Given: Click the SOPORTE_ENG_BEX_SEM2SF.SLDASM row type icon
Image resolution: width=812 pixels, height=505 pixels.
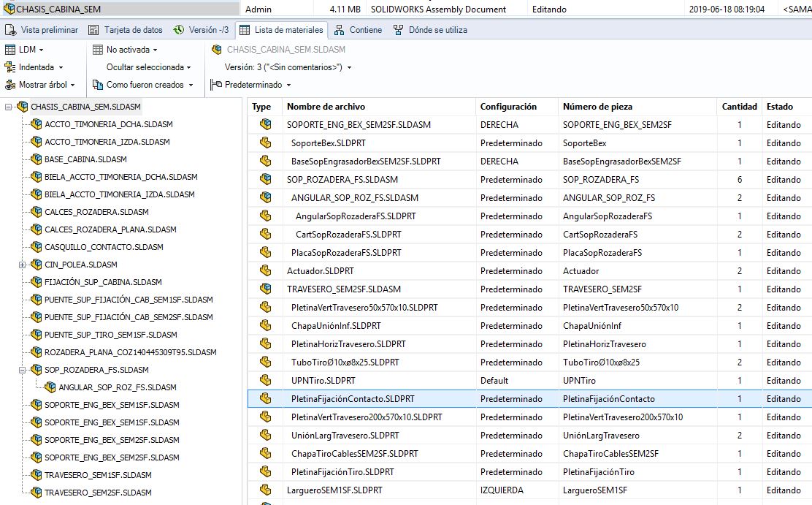Looking at the screenshot, I should point(266,124).
